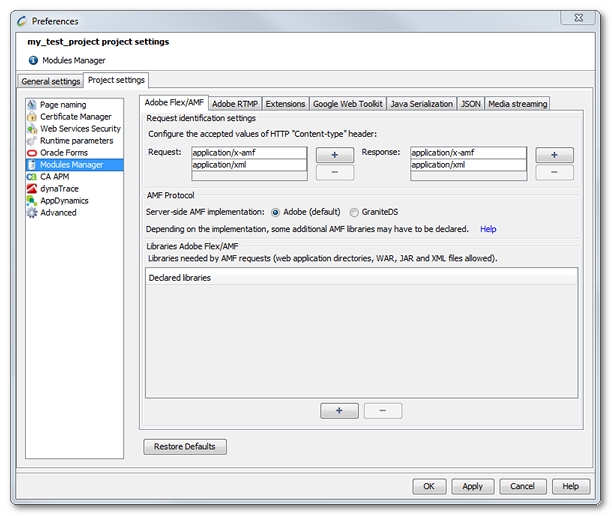Open the Oracle Forms icon entry
Viewport: 612px width, 516px height.
(32, 152)
